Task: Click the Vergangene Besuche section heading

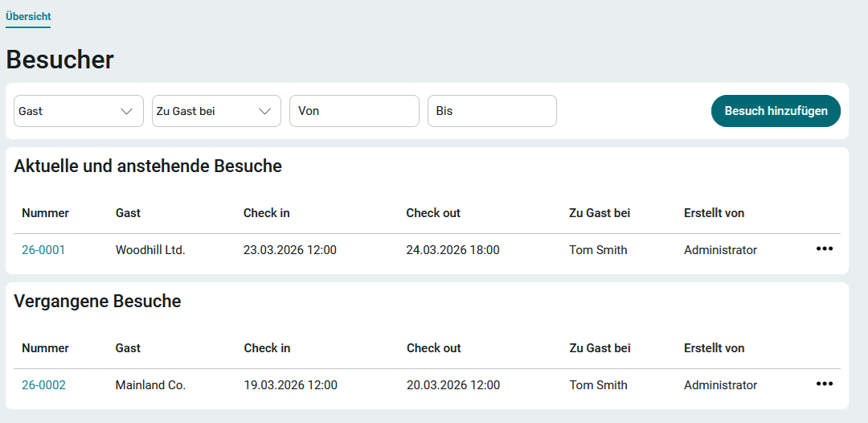Action: pos(97,302)
